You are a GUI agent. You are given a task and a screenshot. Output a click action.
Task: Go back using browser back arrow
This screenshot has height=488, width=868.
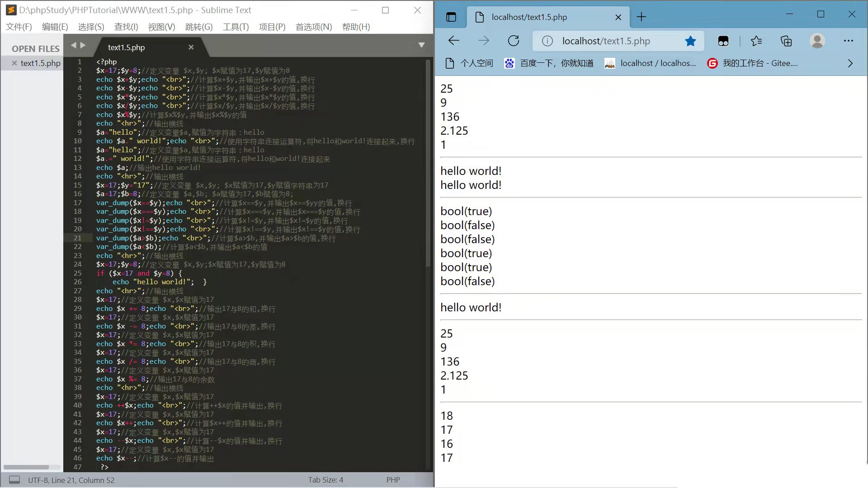coord(453,41)
